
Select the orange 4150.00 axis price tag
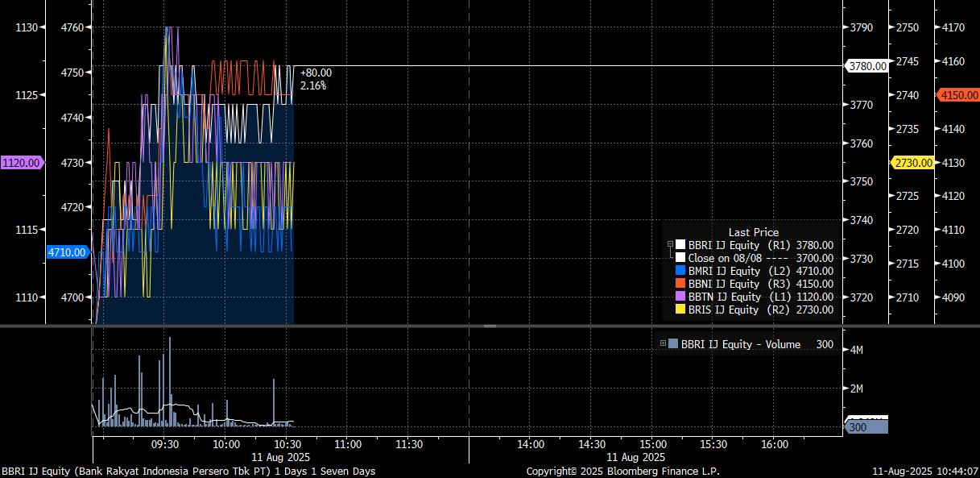tap(958, 95)
